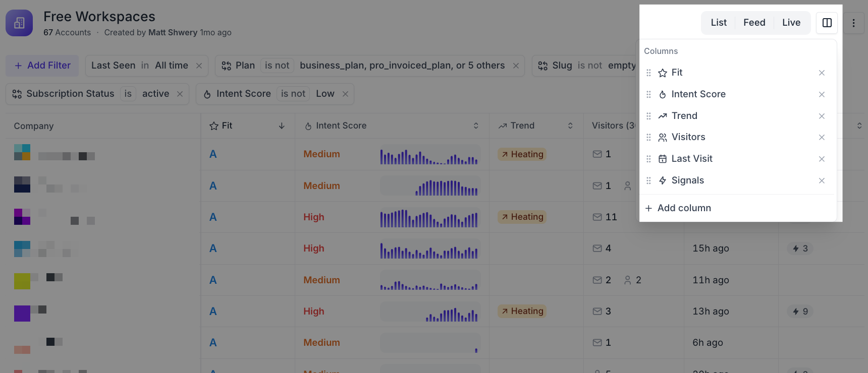Screen dimensions: 868x373
Task: Switch to the Feed view tab
Action: tap(754, 23)
